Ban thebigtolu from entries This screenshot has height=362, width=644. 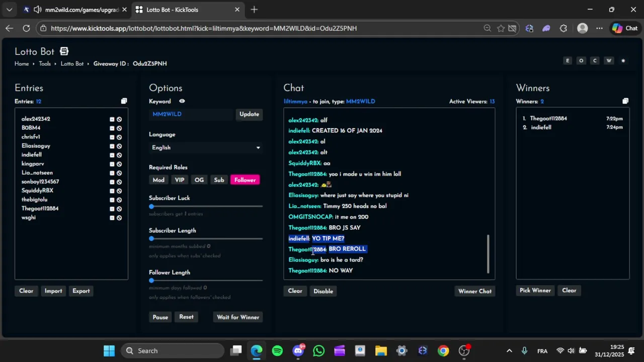click(x=119, y=200)
